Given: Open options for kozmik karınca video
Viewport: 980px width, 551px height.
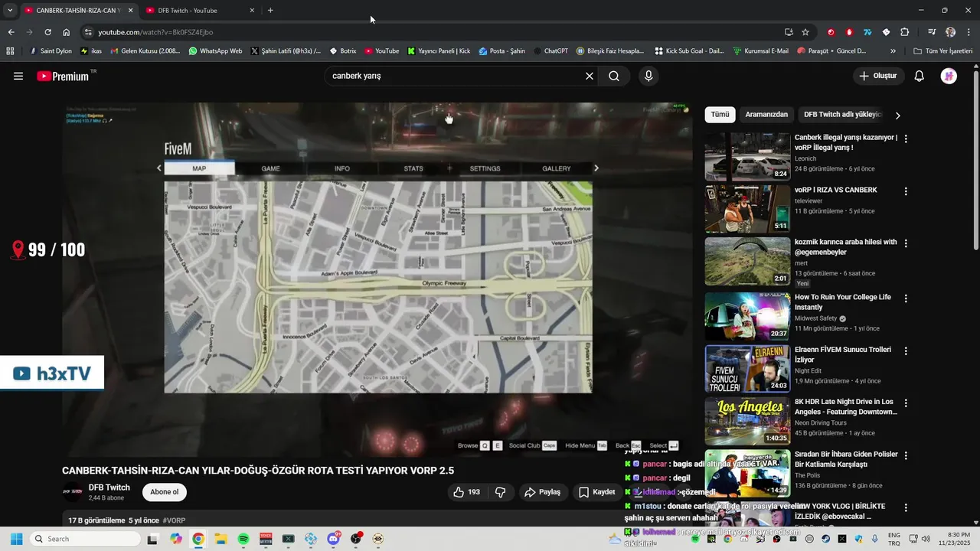Looking at the screenshot, I should 906,243.
